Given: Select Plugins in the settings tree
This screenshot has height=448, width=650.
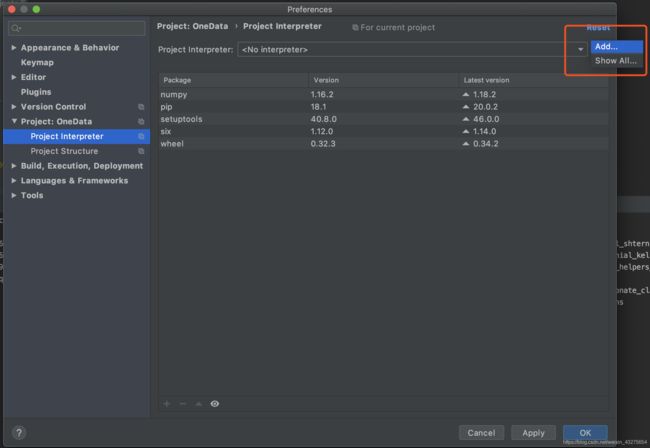Looking at the screenshot, I should pyautogui.click(x=36, y=92).
